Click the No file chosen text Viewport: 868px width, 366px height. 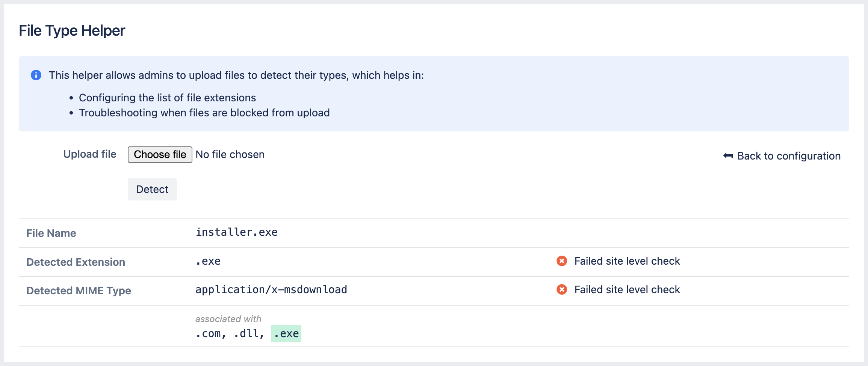[230, 154]
